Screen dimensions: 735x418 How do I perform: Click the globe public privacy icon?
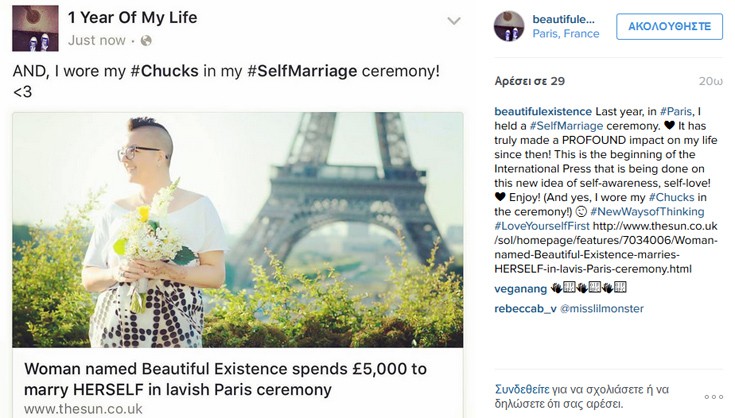point(146,41)
